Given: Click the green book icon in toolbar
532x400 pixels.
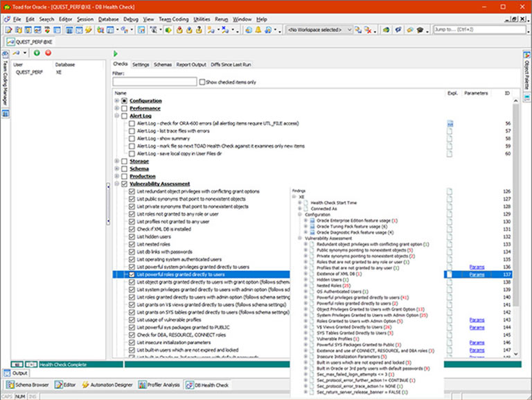Looking at the screenshot, I should (x=386, y=30).
